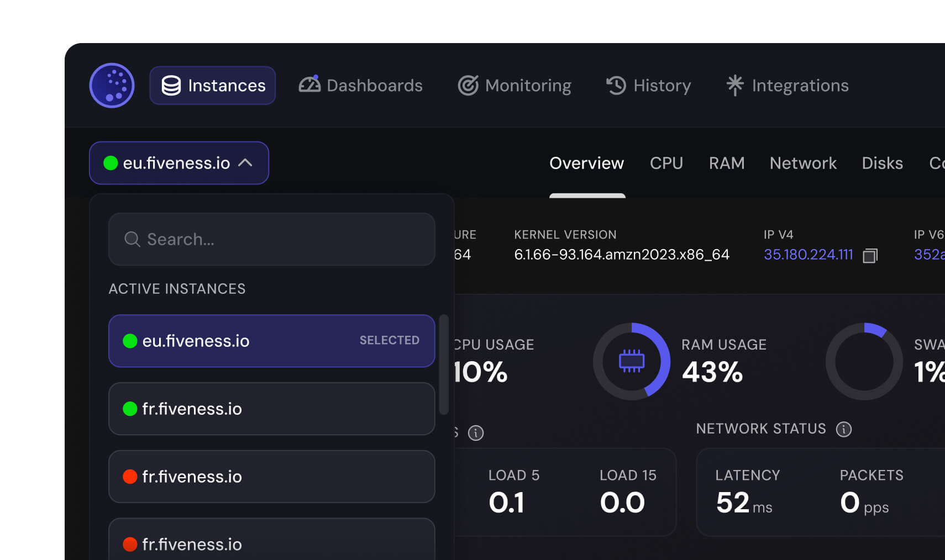
Task: Click the Integrations asterisk icon
Action: click(x=735, y=85)
